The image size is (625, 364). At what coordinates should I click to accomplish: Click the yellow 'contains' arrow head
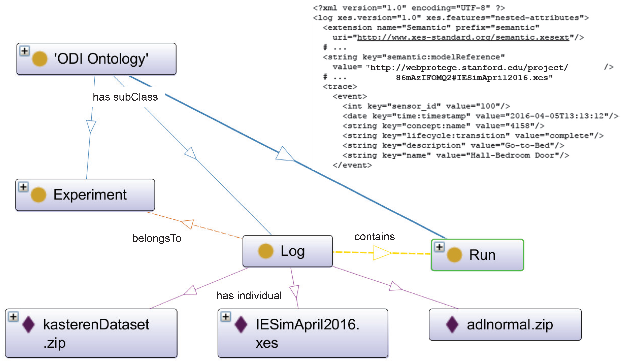point(382,253)
